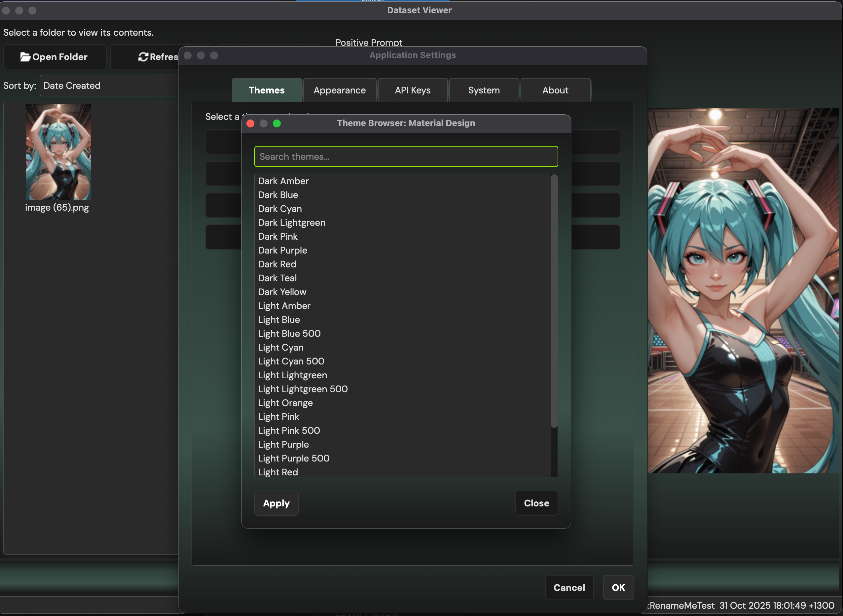The height and width of the screenshot is (616, 843).
Task: Choose the Dark Teal theme
Action: coord(277,278)
